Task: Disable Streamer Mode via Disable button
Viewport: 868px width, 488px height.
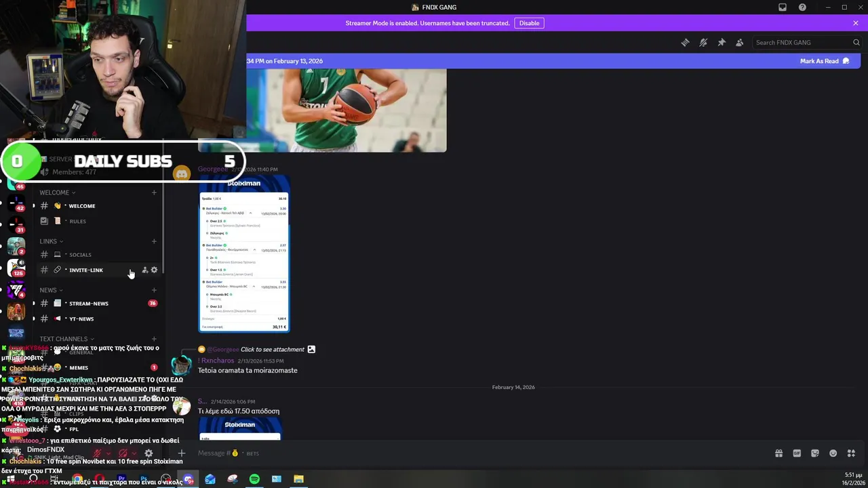Action: coord(529,23)
